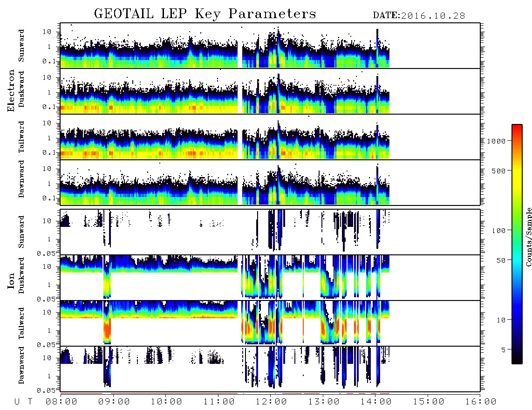The height and width of the screenshot is (410, 532).
Task: Click the 14:00 time tick label
Action: (376, 402)
